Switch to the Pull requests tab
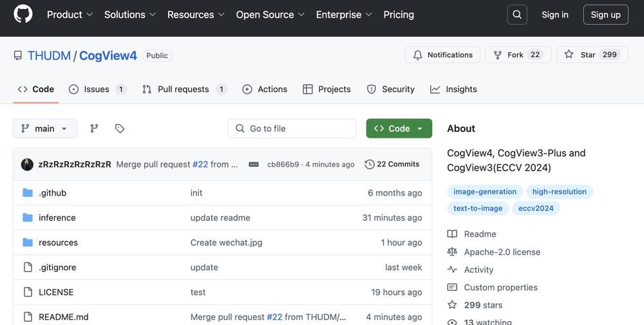The image size is (644, 325). tap(184, 89)
